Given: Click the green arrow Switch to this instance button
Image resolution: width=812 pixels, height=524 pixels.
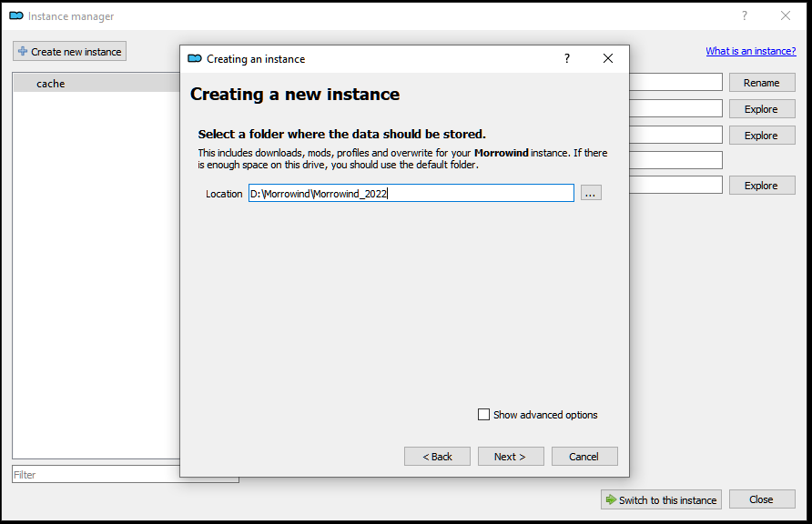Looking at the screenshot, I should (x=661, y=499).
